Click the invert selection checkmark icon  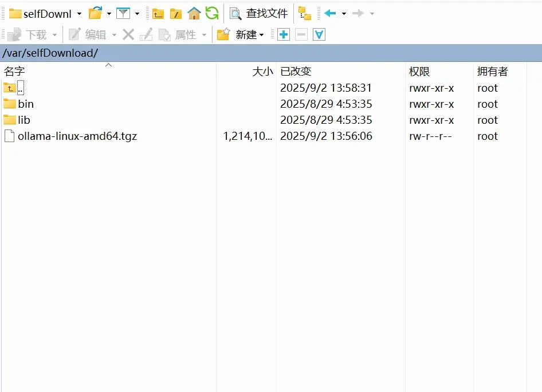pos(319,34)
